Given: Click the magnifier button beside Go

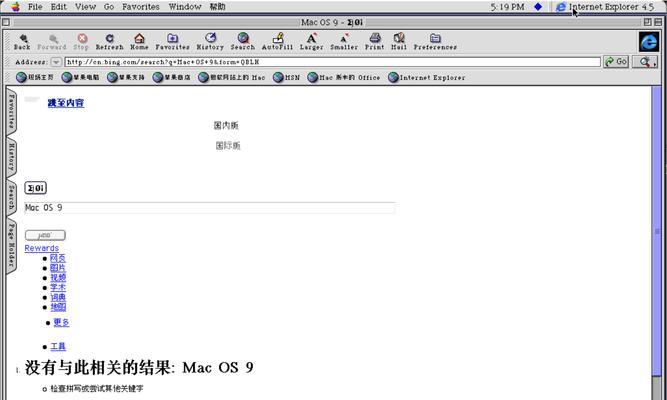Looking at the screenshot, I should point(645,62).
